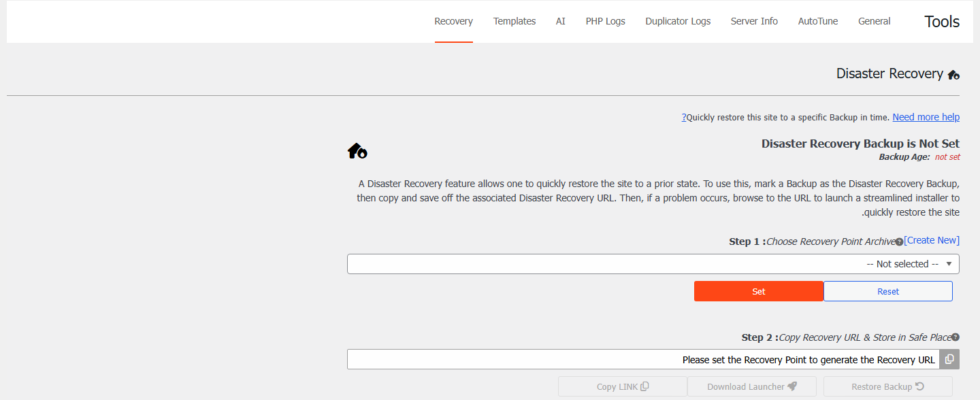
Task: Focus the Recovery URL text field
Action: [643, 359]
